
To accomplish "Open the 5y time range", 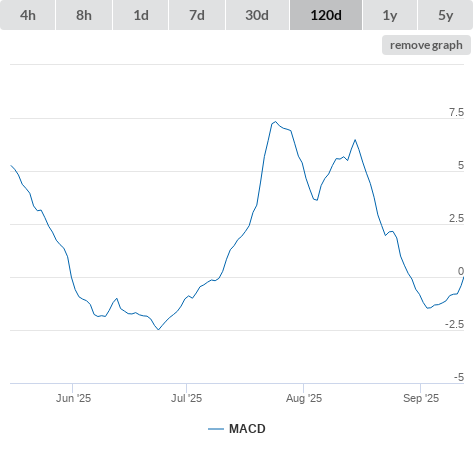I will pyautogui.click(x=445, y=15).
